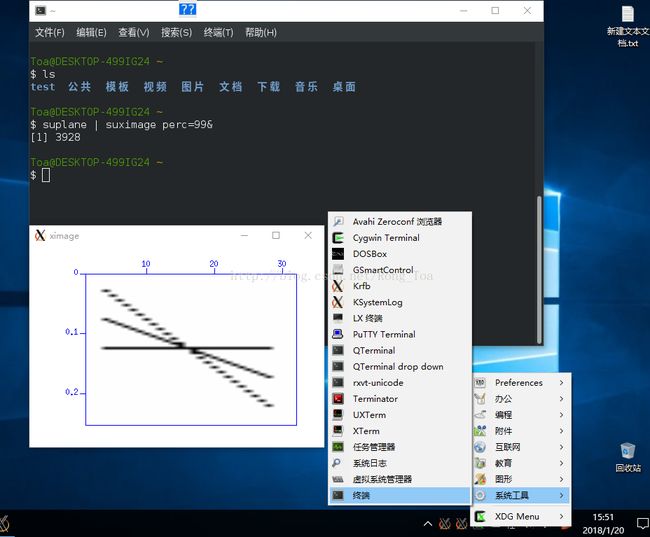
Task: Click the red Terminator icon
Action: click(338, 398)
